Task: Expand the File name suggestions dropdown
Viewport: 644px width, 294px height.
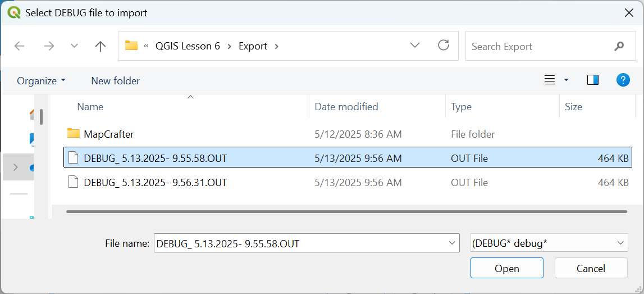Action: click(x=453, y=243)
